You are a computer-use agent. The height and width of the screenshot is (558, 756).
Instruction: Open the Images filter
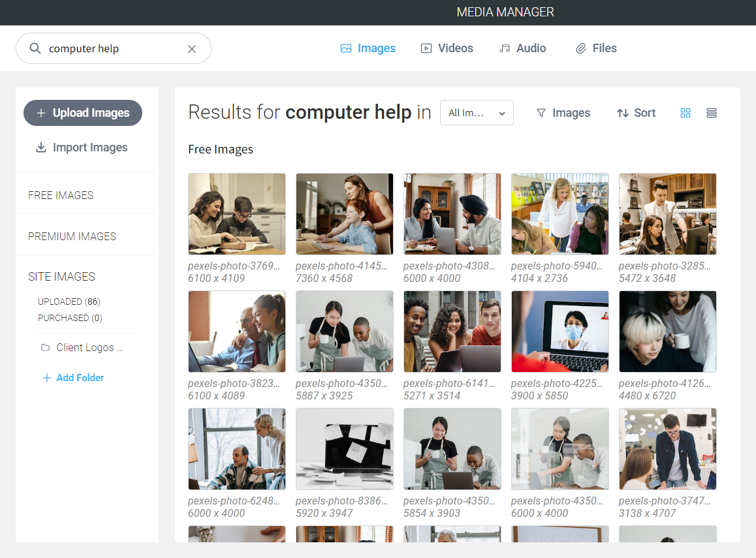point(563,113)
